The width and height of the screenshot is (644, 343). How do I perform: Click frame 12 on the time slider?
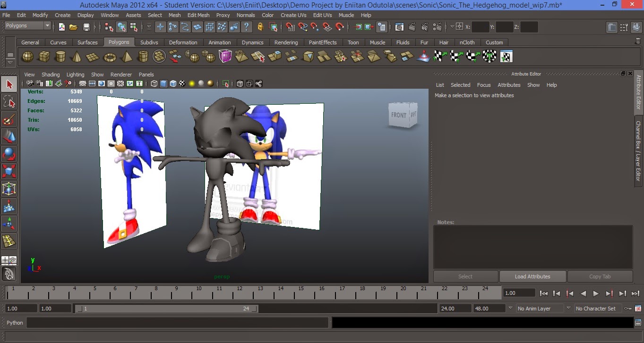(x=239, y=293)
